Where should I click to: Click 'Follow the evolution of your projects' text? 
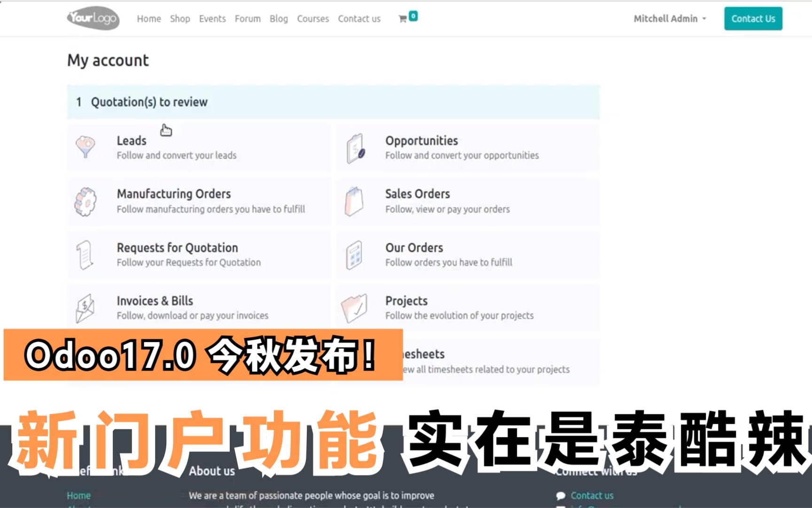[460, 316]
